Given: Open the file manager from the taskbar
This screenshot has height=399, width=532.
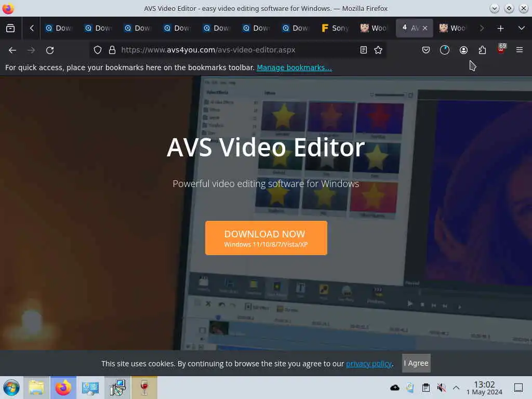Looking at the screenshot, I should coord(36,388).
